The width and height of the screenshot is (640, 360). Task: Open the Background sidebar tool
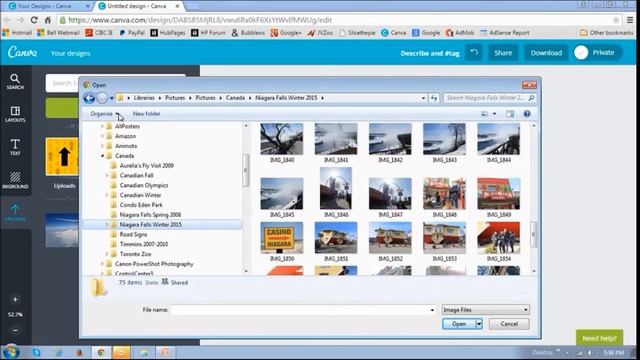tap(15, 180)
